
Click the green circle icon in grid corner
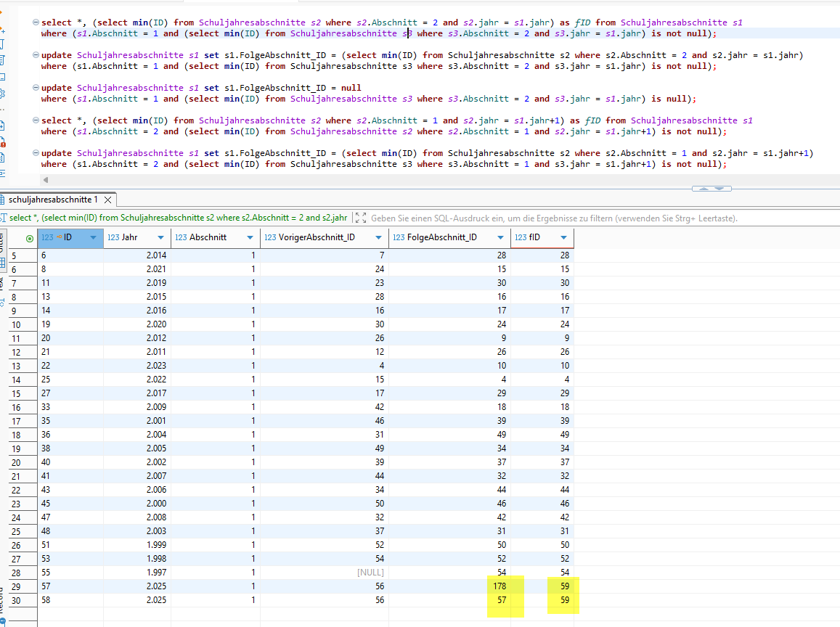[x=30, y=238]
